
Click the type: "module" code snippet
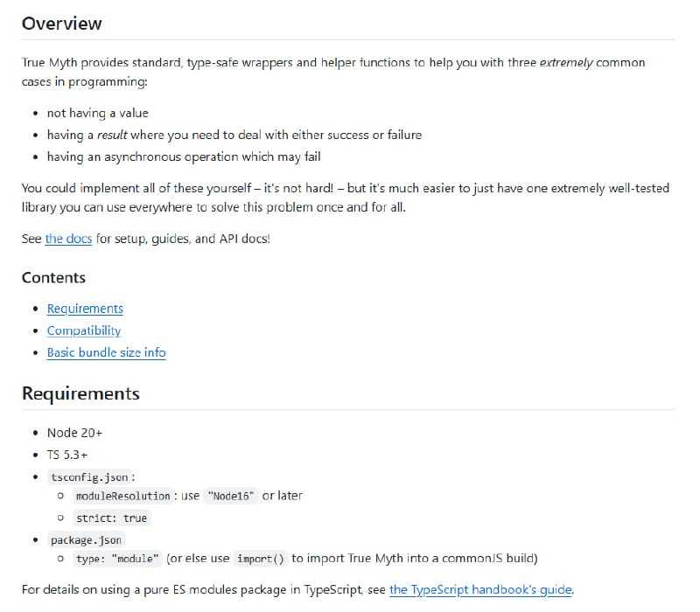coord(118,559)
